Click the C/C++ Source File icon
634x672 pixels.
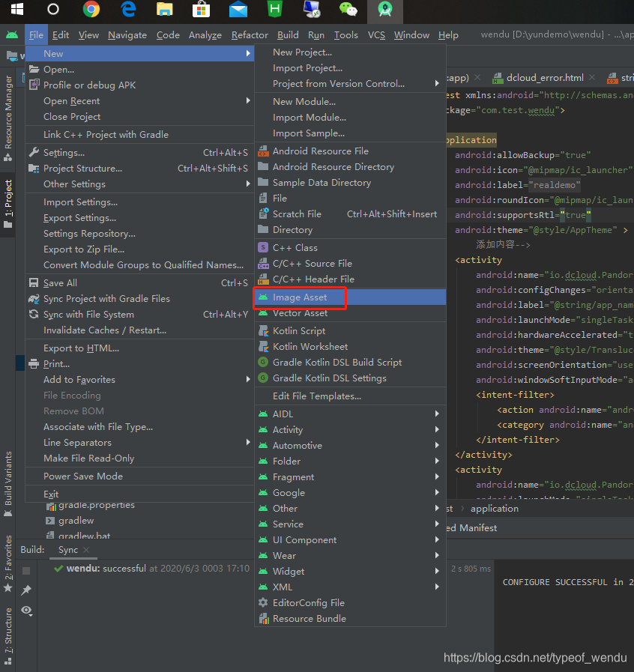tap(263, 263)
